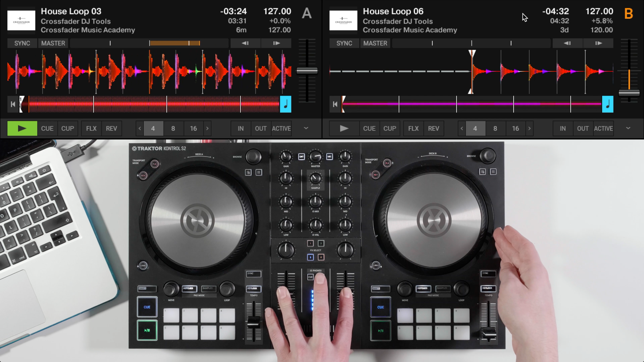Image resolution: width=644 pixels, height=362 pixels.
Task: Nudge tempo bend forward on Deck B
Action: click(x=598, y=43)
